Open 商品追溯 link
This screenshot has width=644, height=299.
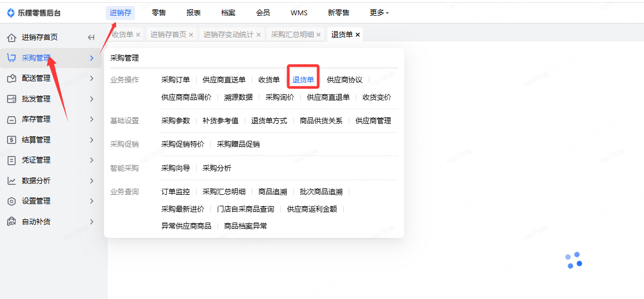[273, 192]
